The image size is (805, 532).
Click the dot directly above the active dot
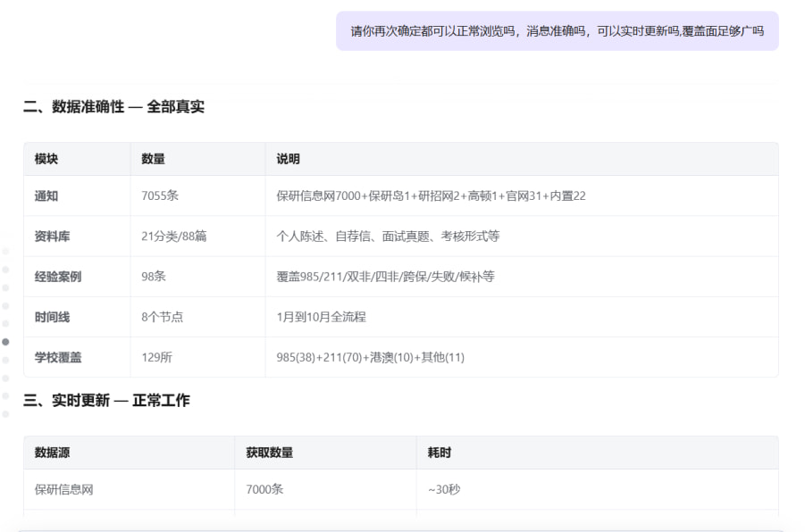(x=5, y=323)
